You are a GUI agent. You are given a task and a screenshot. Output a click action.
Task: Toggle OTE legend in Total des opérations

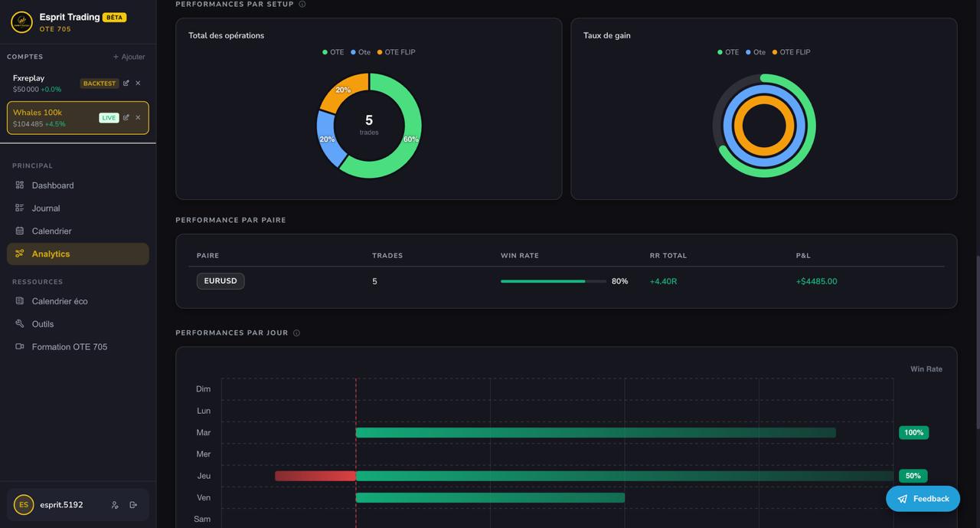(333, 52)
